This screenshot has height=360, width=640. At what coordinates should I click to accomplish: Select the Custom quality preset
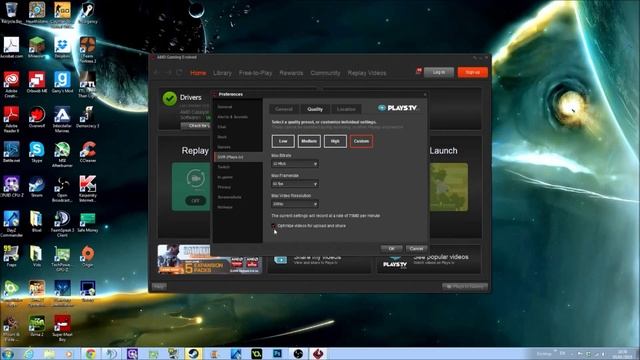pos(361,141)
